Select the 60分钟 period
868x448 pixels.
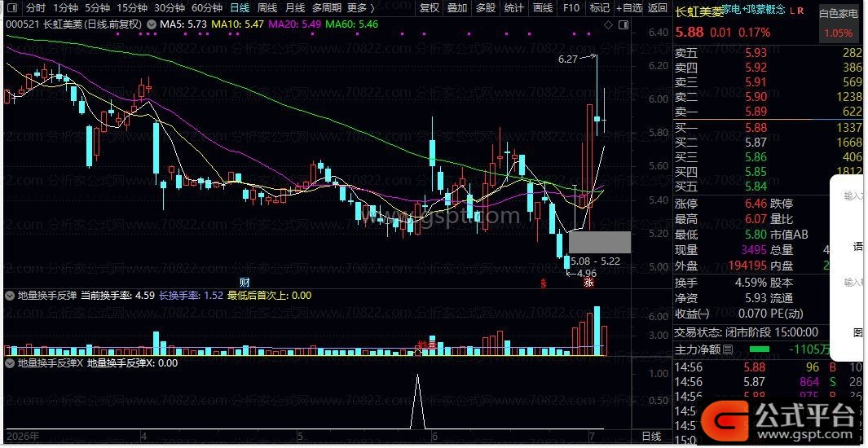tap(206, 8)
